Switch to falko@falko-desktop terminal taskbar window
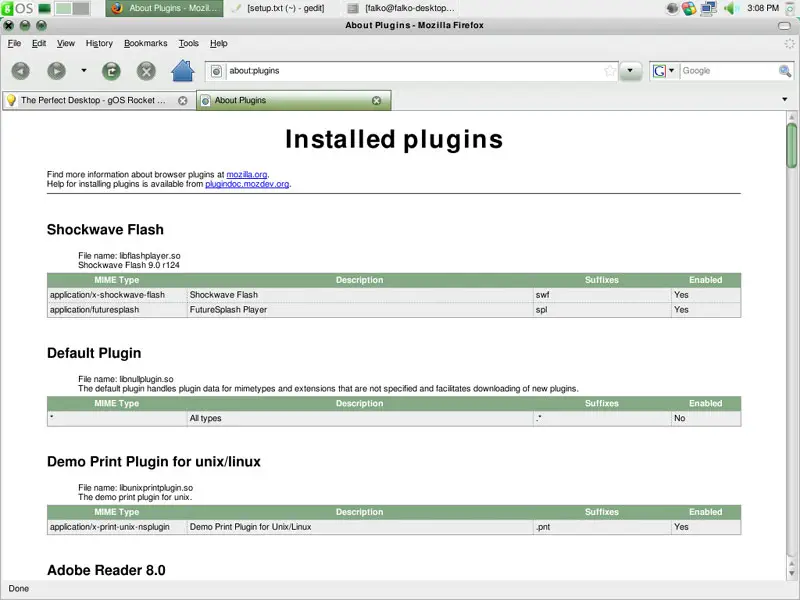The image size is (800, 600). click(401, 8)
